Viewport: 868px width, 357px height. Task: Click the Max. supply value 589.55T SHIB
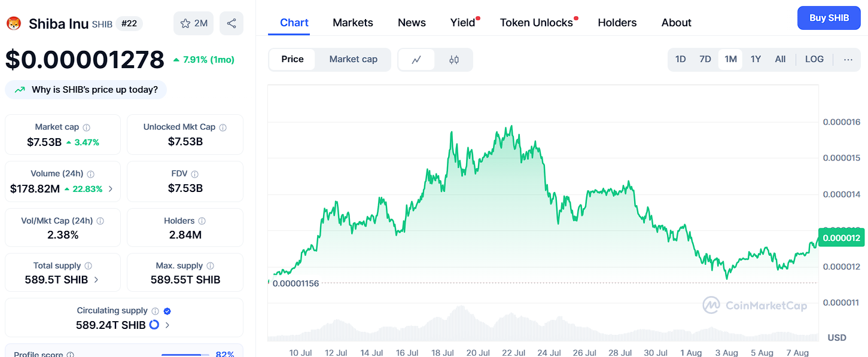click(185, 280)
